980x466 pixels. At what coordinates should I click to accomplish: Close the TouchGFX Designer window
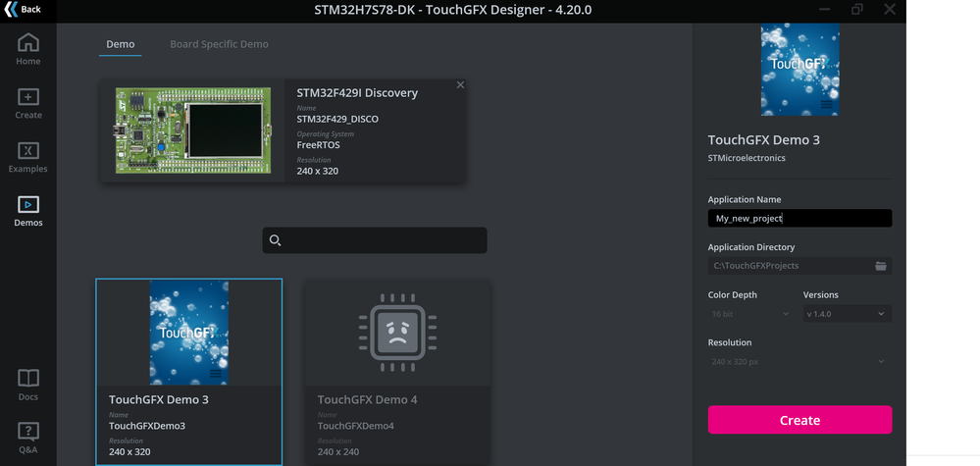click(x=890, y=10)
